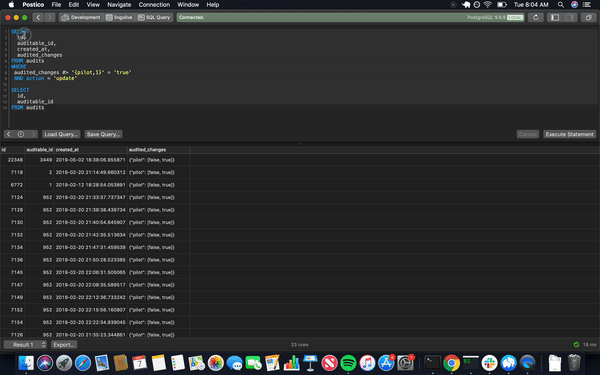The width and height of the screenshot is (600, 375).
Task: Go back with the toolbar back arrow
Action: click(x=38, y=17)
